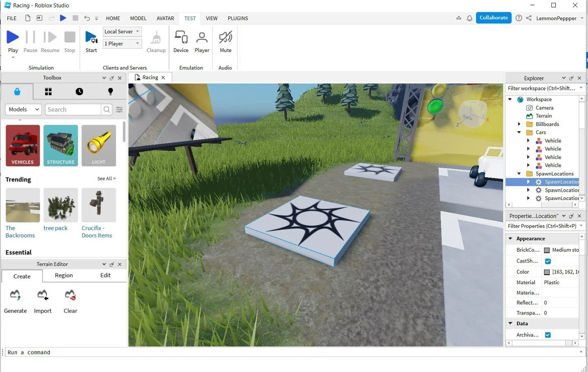Collapse the Cars folder

(519, 132)
